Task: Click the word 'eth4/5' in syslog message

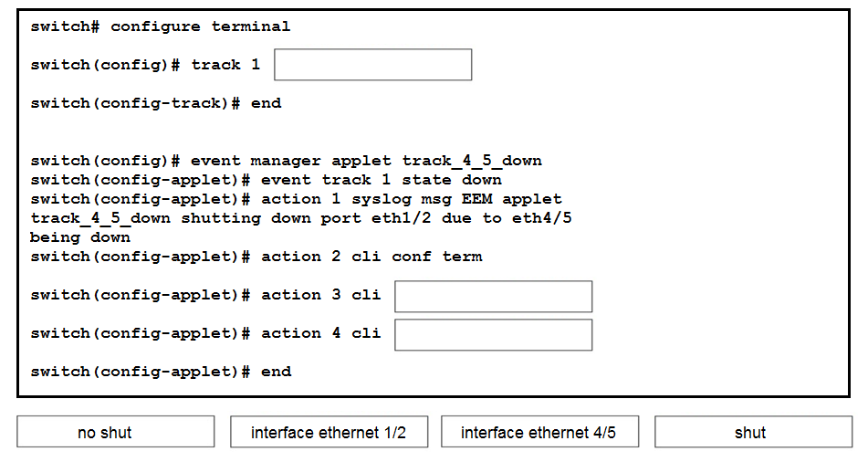Action: pyautogui.click(x=542, y=218)
